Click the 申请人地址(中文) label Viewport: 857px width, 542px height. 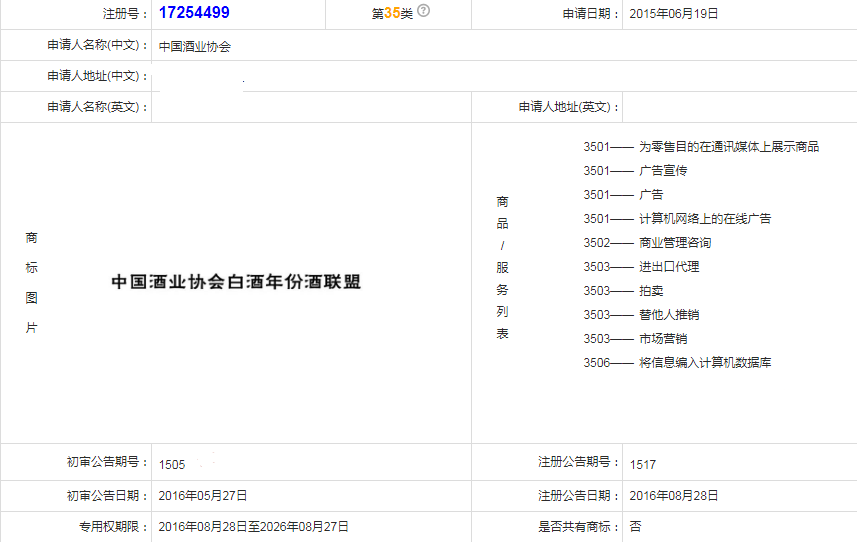pyautogui.click(x=97, y=76)
